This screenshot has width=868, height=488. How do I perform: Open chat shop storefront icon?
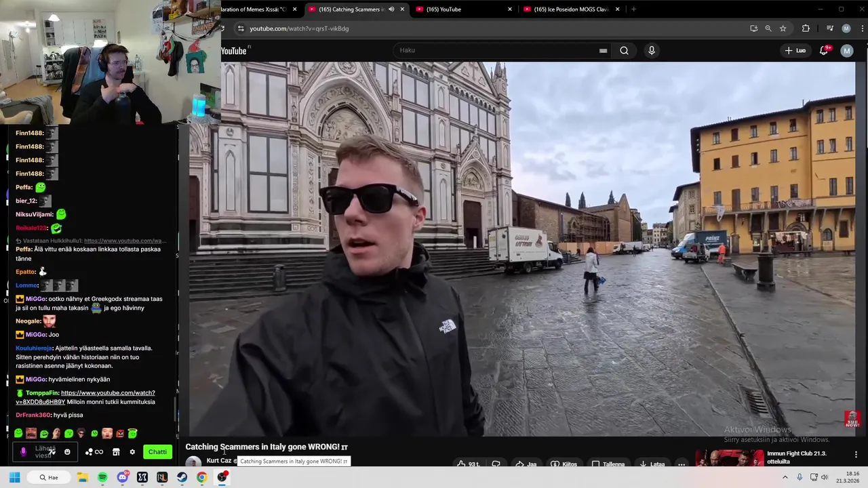(x=116, y=452)
